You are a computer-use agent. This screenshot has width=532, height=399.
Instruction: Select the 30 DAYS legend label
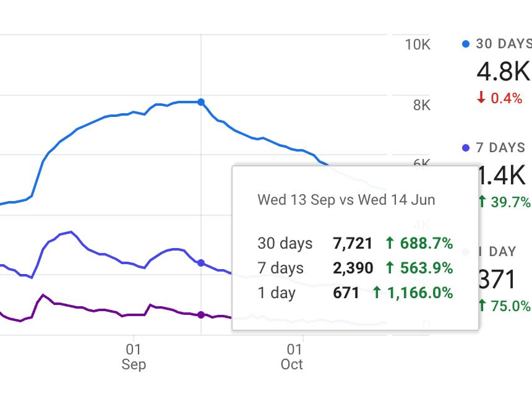pyautogui.click(x=504, y=44)
